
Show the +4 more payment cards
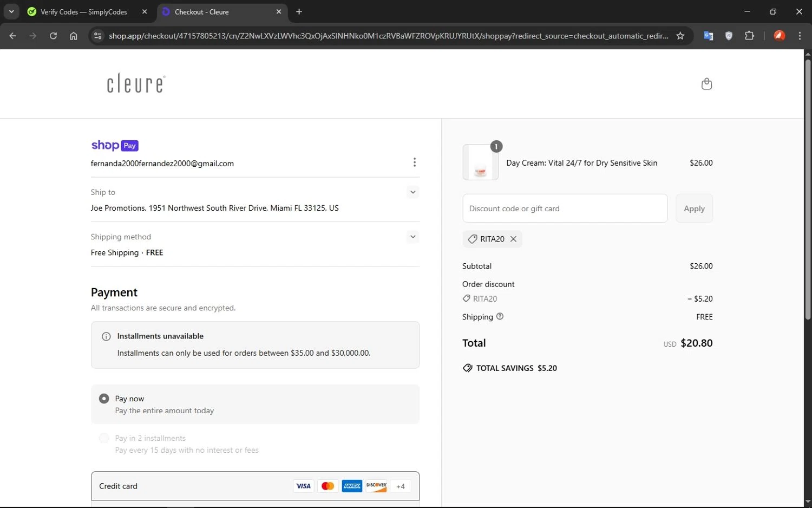coord(401,486)
